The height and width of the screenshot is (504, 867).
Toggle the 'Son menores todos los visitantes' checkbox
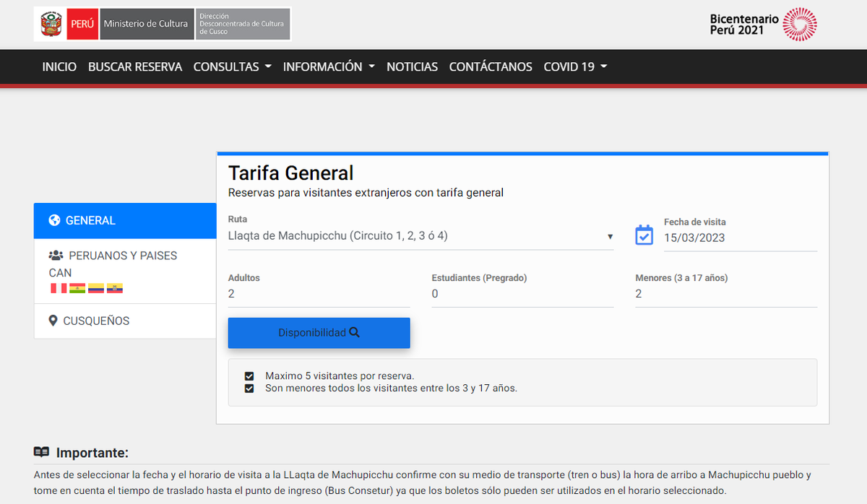249,388
